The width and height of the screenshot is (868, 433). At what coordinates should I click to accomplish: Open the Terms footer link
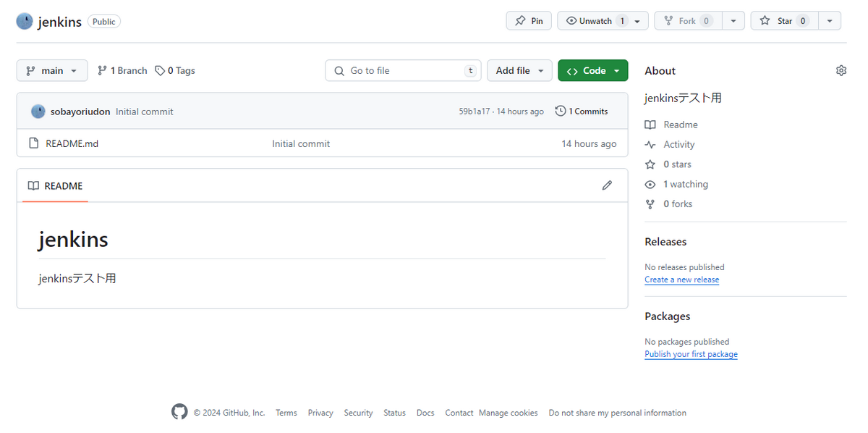pos(286,413)
